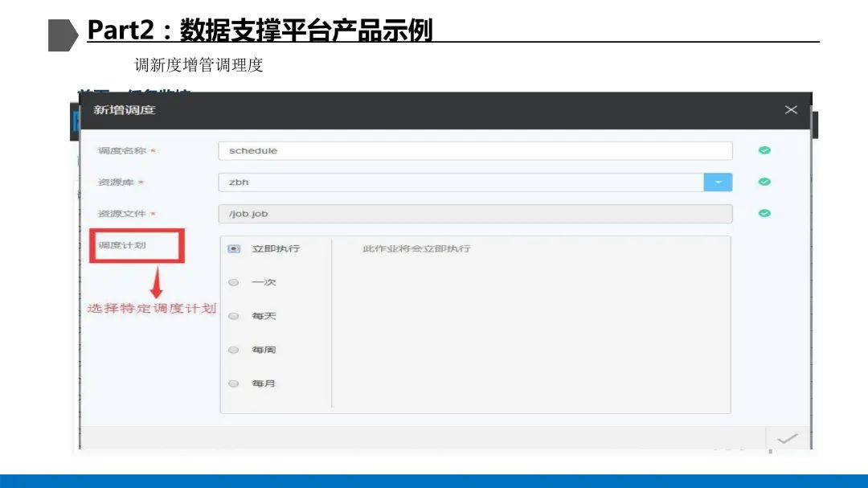Close the 新增调度 dialog
868x488 pixels.
click(791, 109)
